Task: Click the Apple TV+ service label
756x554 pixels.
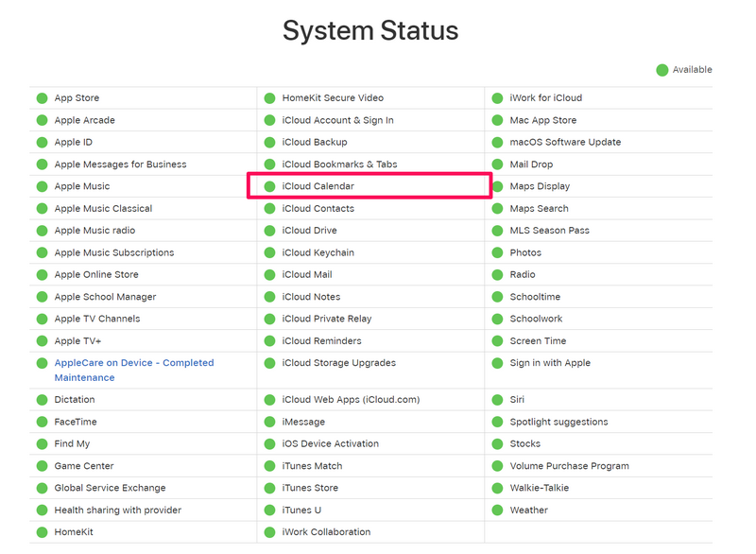Action: coord(77,341)
